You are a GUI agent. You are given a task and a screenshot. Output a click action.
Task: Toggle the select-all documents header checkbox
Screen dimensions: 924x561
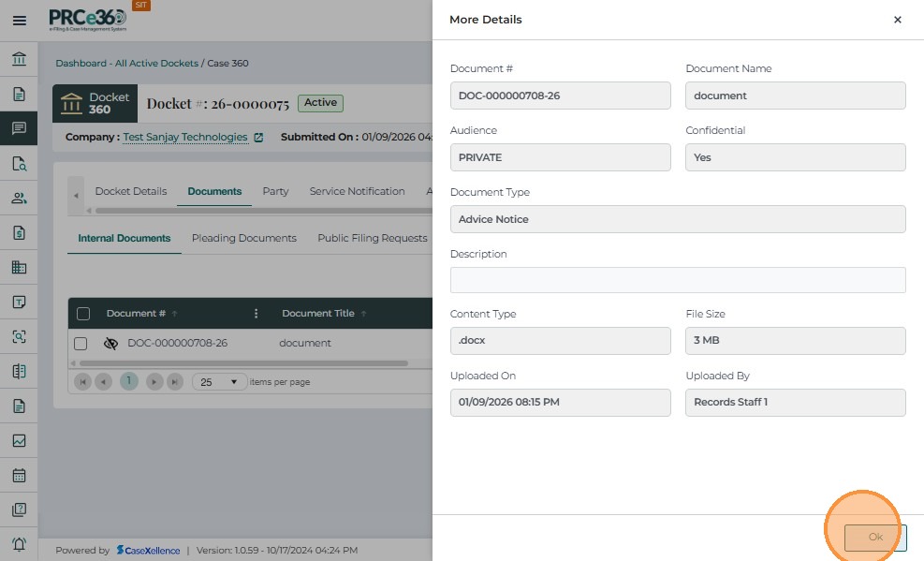pos(83,314)
